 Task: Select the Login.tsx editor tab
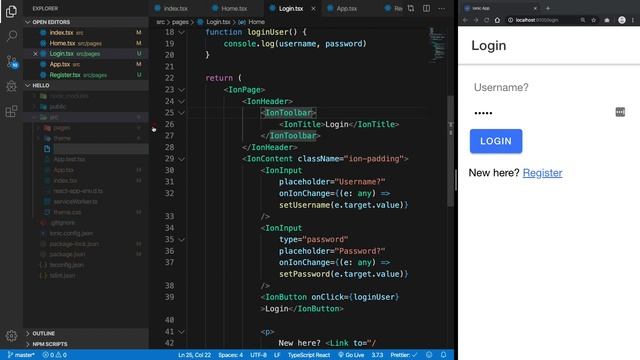click(291, 9)
